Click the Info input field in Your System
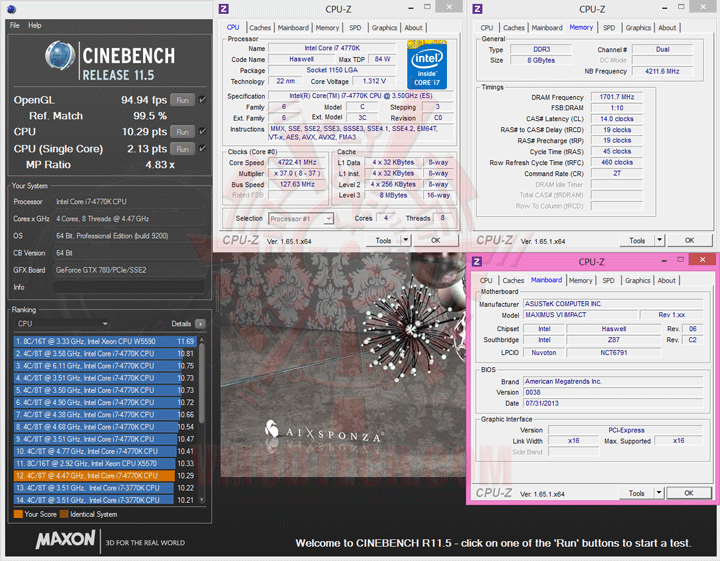The height and width of the screenshot is (561, 720). click(x=129, y=287)
